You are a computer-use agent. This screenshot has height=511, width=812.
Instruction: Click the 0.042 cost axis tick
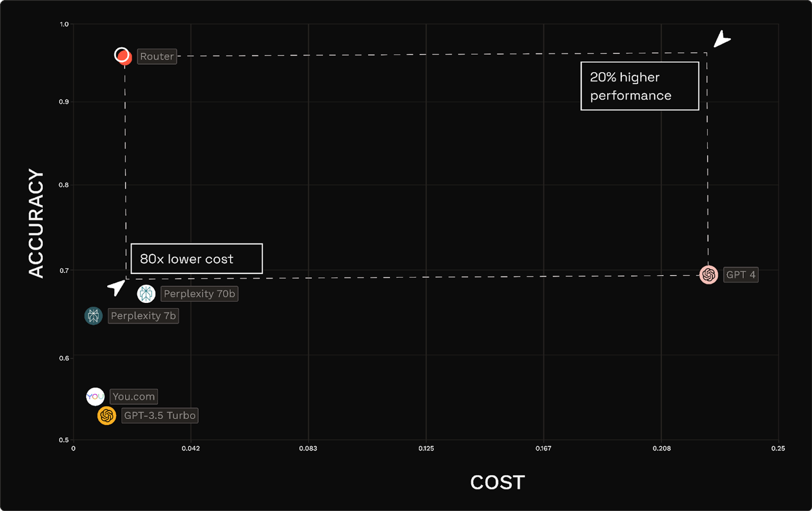(x=191, y=448)
